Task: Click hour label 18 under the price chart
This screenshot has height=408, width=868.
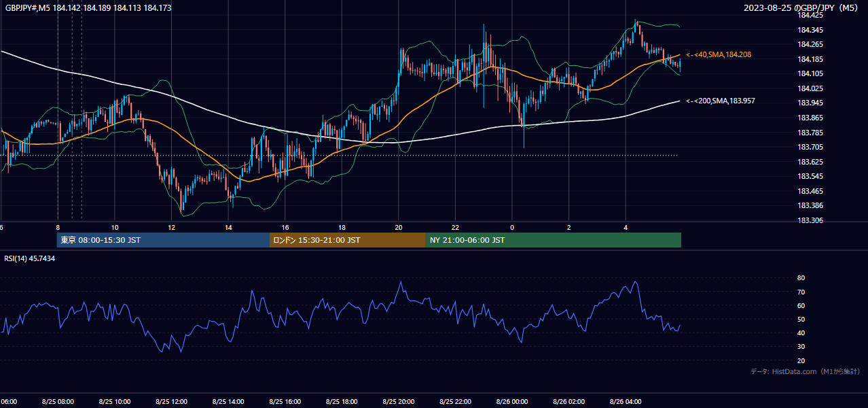Action: point(342,228)
